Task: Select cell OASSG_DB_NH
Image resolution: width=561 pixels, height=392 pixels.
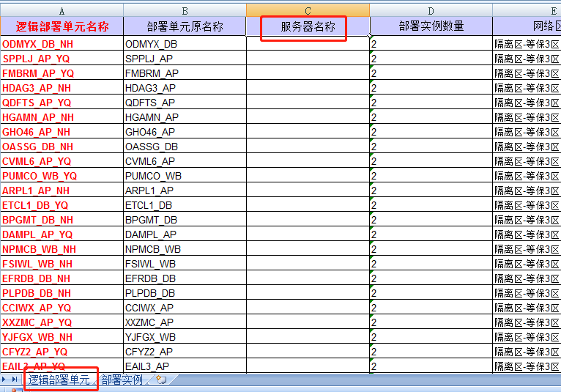Action: point(62,147)
